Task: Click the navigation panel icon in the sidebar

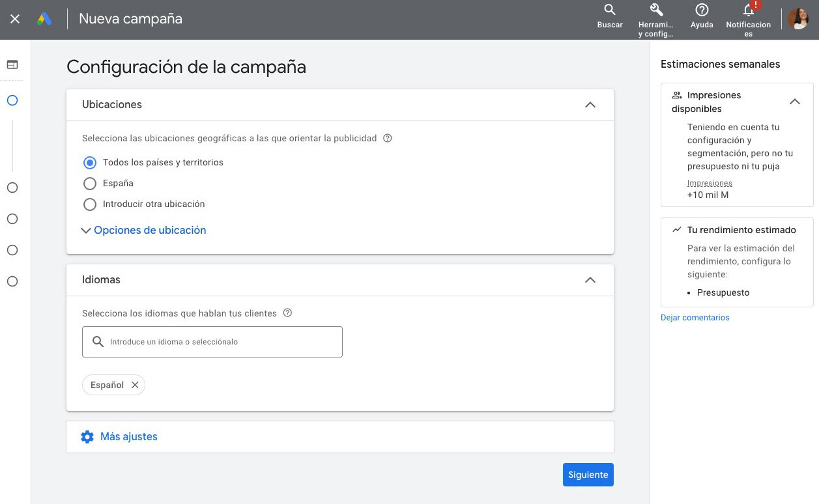Action: (x=12, y=64)
